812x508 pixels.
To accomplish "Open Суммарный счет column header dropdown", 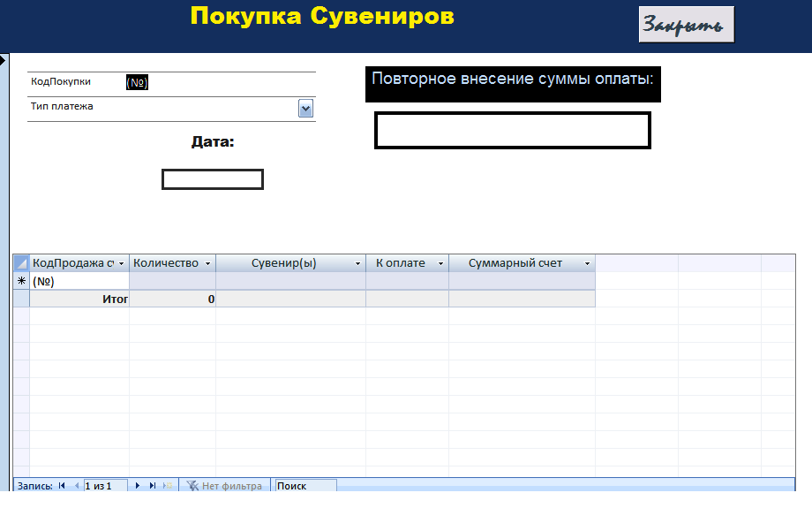I will pyautogui.click(x=587, y=263).
